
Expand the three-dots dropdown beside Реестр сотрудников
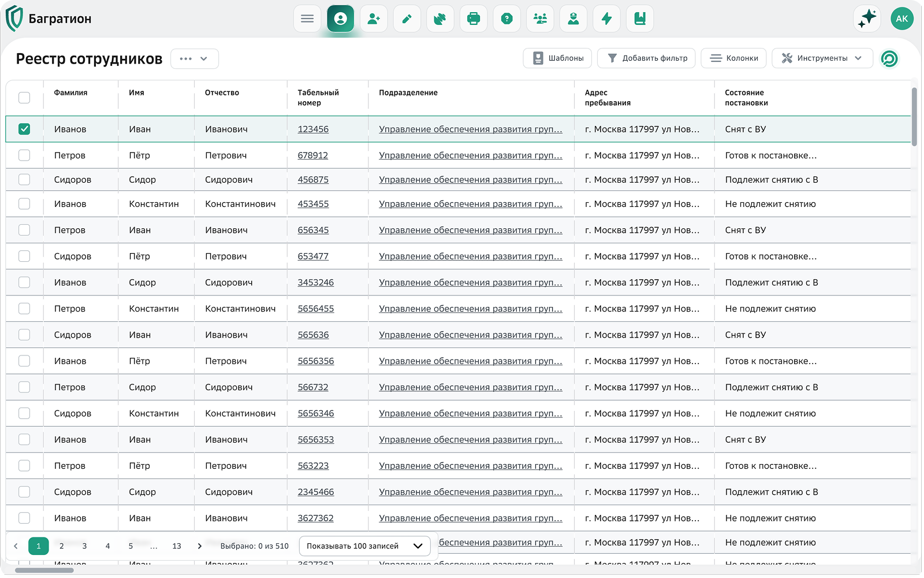[x=194, y=59]
